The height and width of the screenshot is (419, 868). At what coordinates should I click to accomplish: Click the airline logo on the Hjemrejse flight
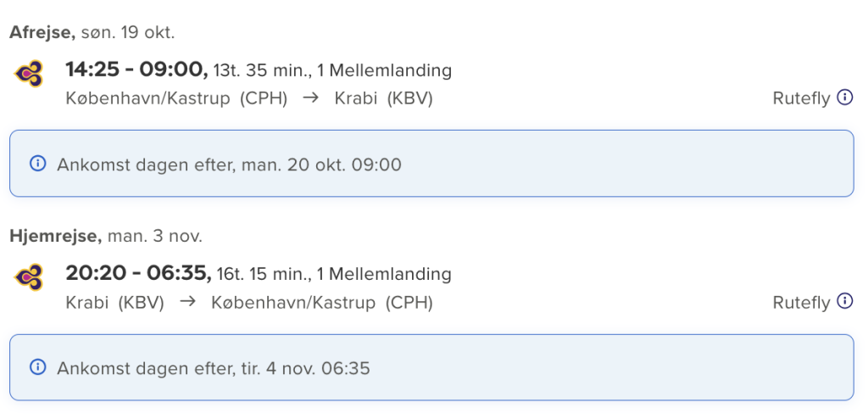click(x=30, y=277)
